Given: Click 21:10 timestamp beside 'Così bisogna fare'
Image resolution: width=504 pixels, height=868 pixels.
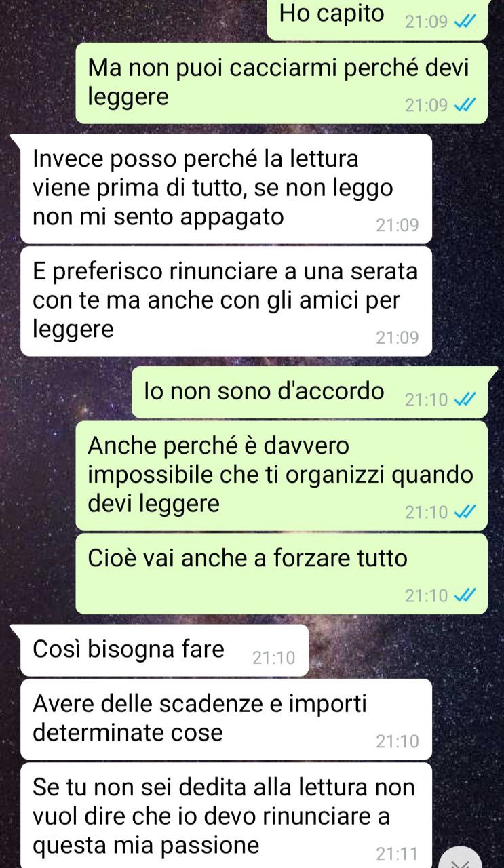Looking at the screenshot, I should [274, 658].
